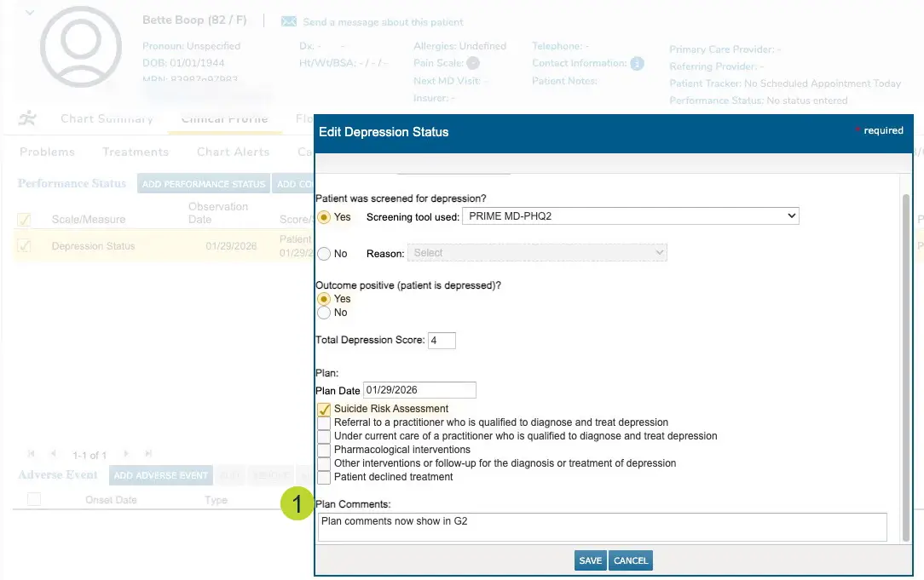Click the envelope message icon

tap(288, 21)
